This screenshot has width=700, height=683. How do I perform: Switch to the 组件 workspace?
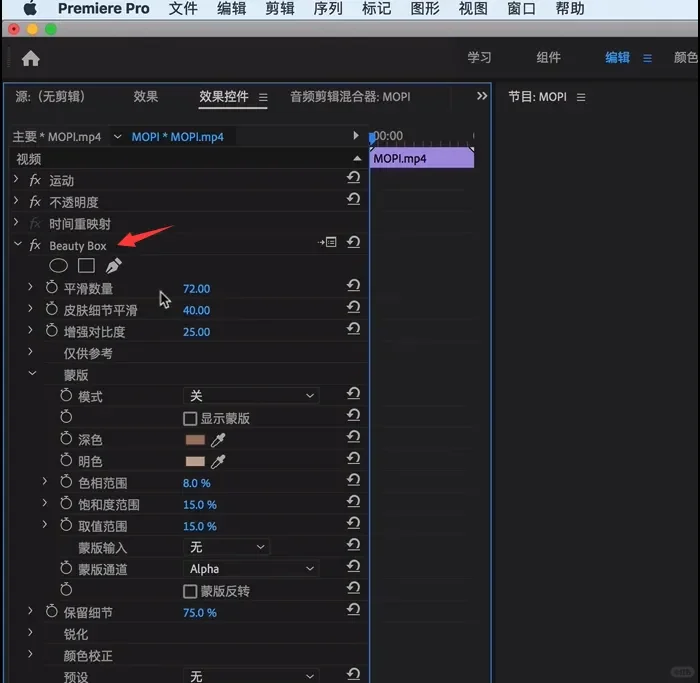click(x=548, y=58)
